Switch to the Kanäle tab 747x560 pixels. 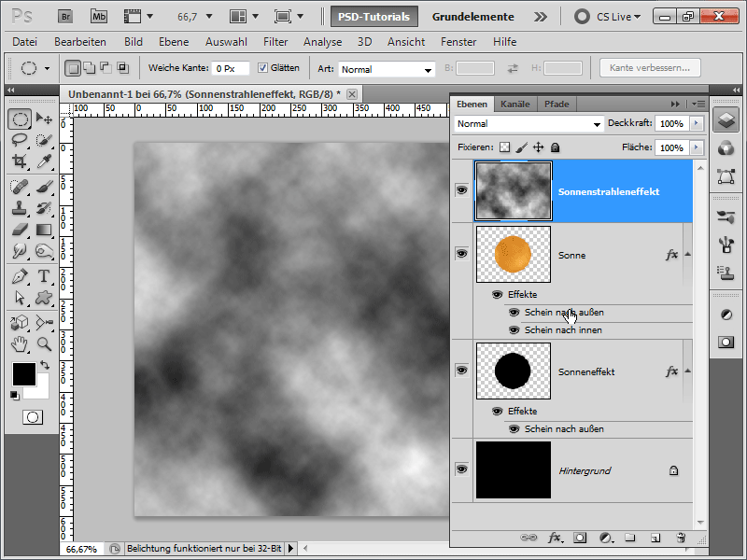click(x=515, y=104)
